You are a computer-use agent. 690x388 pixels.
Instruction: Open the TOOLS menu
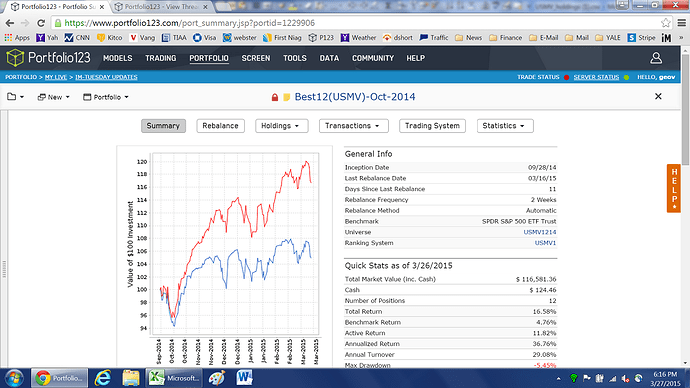click(295, 58)
